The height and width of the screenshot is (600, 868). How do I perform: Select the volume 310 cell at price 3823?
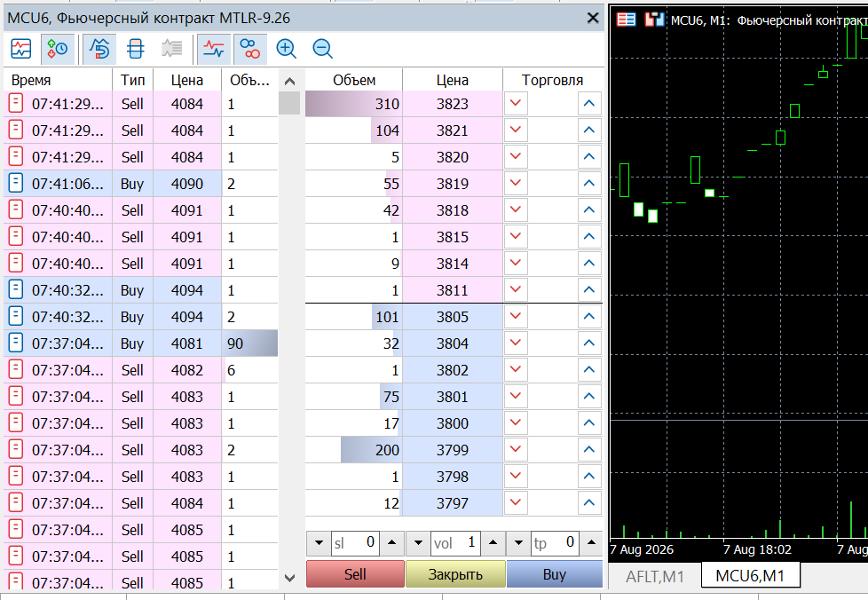pyautogui.click(x=354, y=104)
